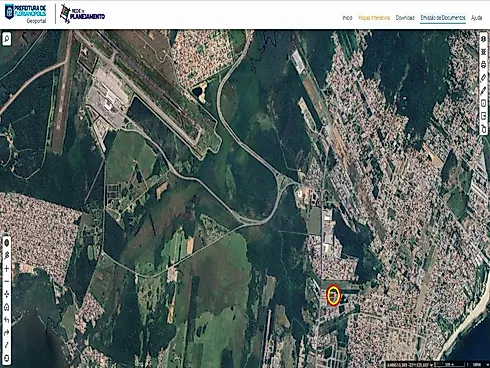Select the diagonal line tool in left toolbar
Image resolution: width=490 pixels, height=368 pixels.
[x=7, y=346]
